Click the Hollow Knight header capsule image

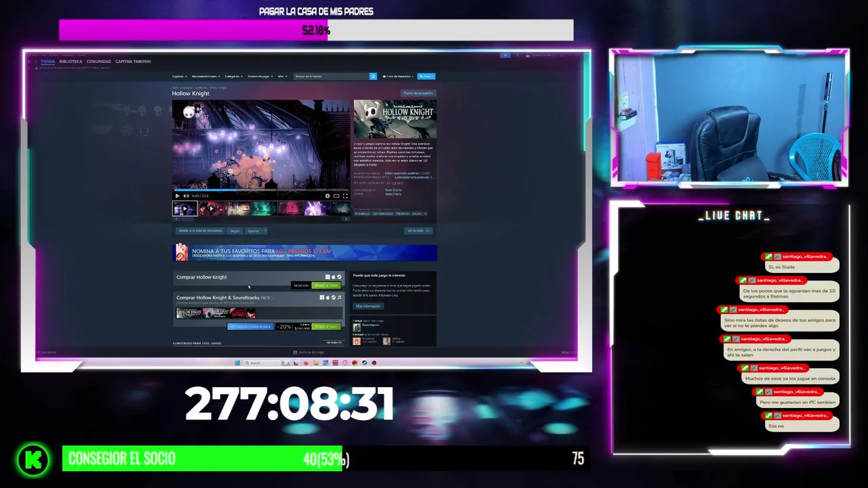click(x=395, y=119)
